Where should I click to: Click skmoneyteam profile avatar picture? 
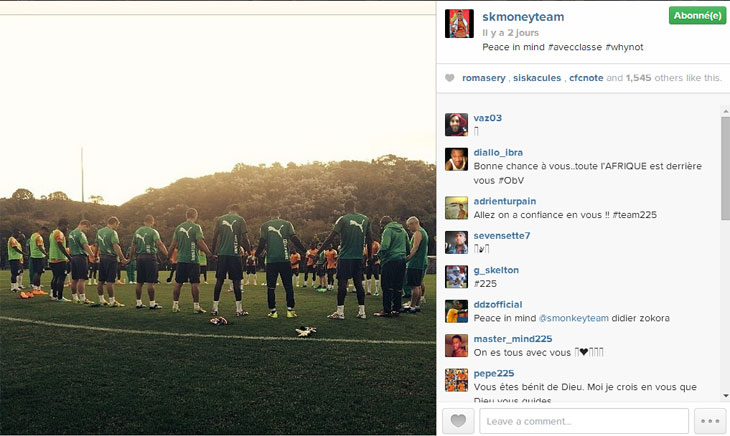[459, 23]
